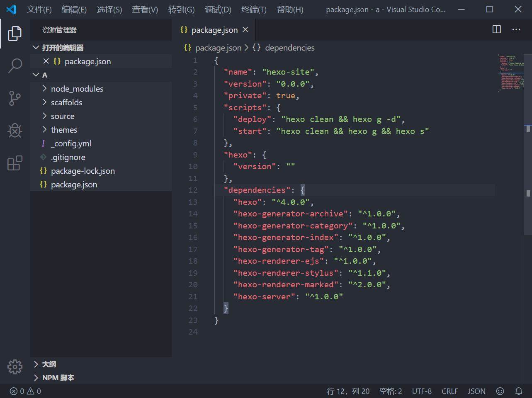Expand the node_modules folder
This screenshot has height=398, width=532.
tap(77, 89)
